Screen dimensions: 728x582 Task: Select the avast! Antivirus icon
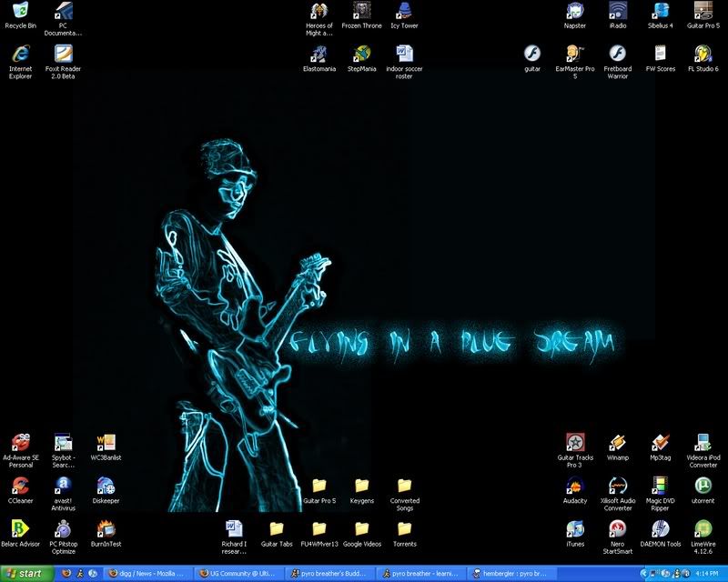pos(63,486)
